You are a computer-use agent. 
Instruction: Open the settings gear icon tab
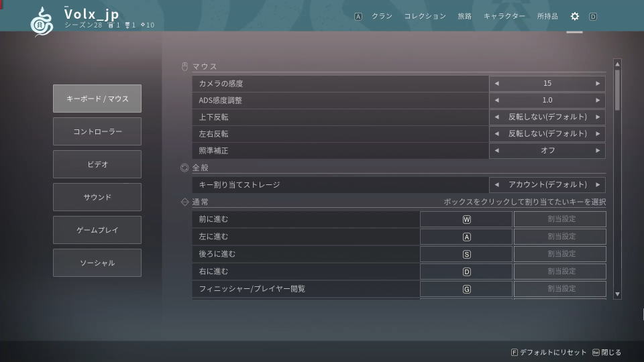click(x=575, y=16)
